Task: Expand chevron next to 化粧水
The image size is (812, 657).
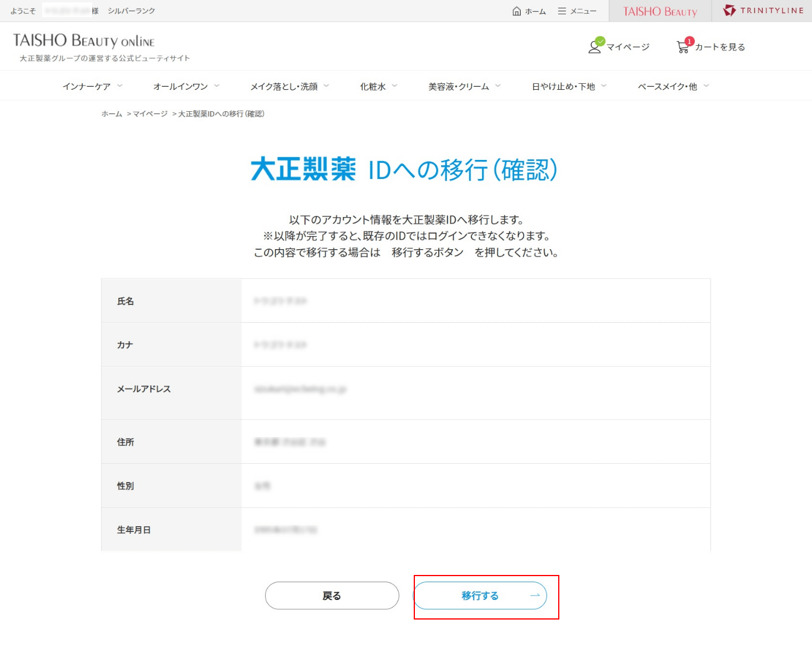Action: 394,86
